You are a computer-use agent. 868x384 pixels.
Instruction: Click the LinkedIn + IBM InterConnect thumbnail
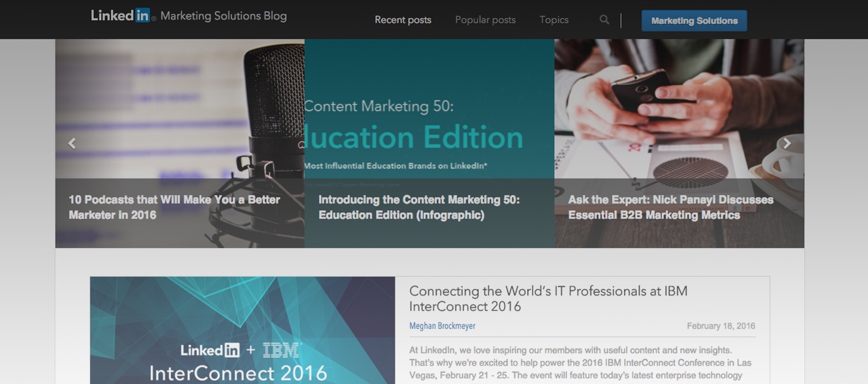pos(243,330)
